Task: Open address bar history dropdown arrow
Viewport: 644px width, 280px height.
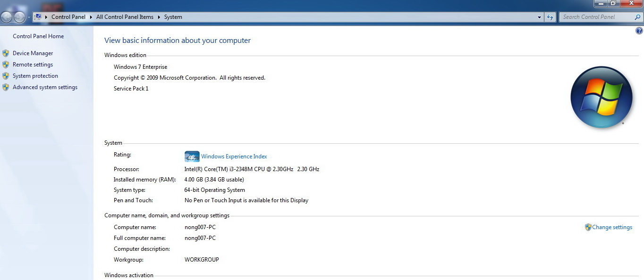Action: click(x=540, y=17)
